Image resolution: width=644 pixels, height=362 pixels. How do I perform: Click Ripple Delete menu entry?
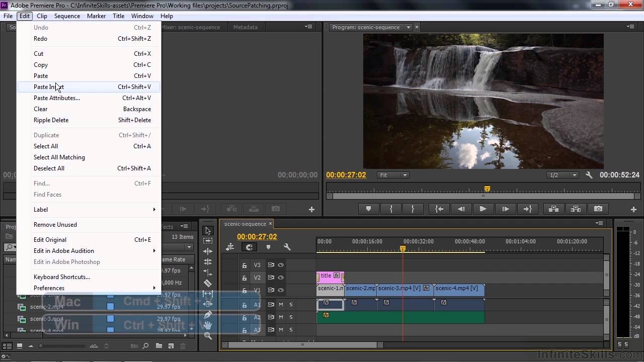click(51, 120)
